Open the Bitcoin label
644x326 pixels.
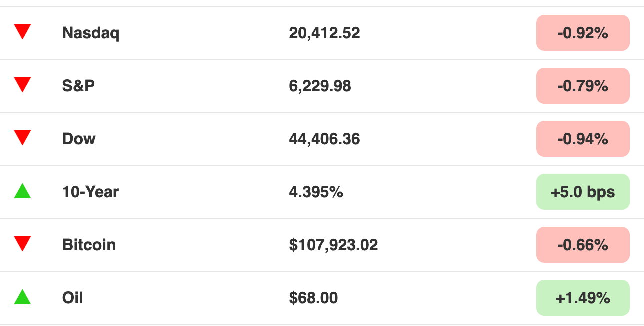coord(89,245)
